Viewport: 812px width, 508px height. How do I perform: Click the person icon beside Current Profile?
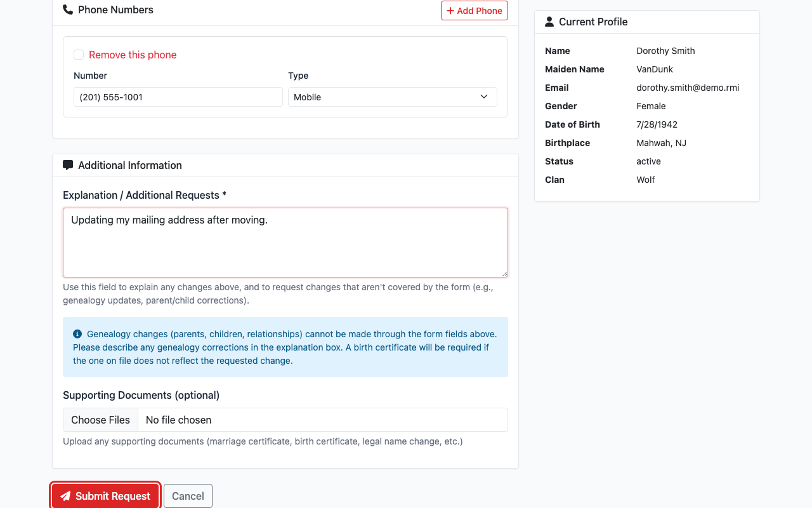[549, 22]
